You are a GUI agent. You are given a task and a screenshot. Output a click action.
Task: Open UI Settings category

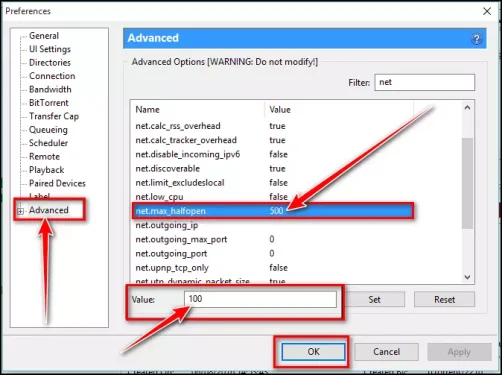pyautogui.click(x=50, y=49)
